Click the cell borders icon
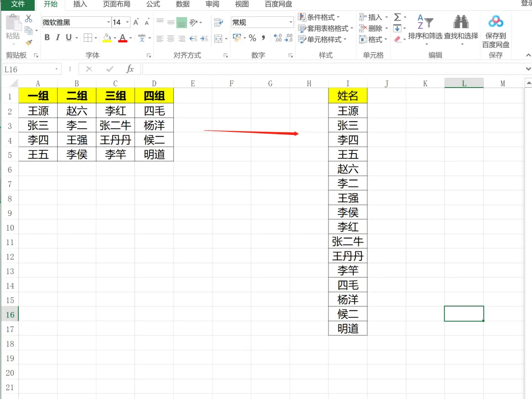The height and width of the screenshot is (399, 532). click(x=88, y=37)
